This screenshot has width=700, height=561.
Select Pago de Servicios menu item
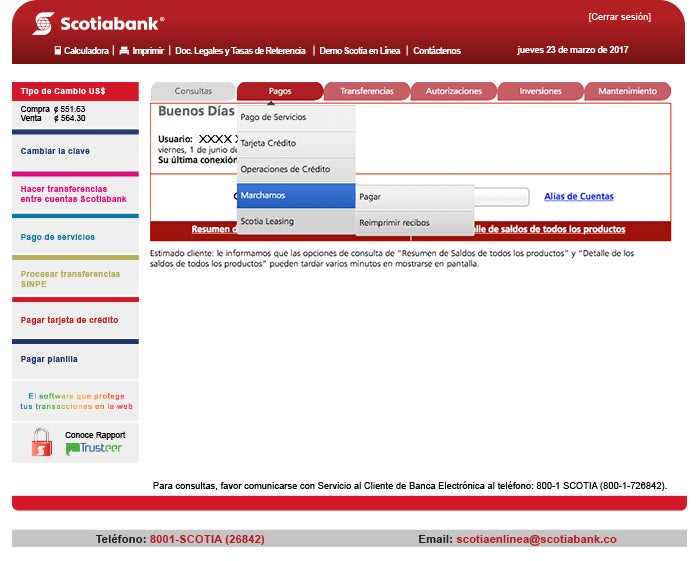[x=295, y=117]
